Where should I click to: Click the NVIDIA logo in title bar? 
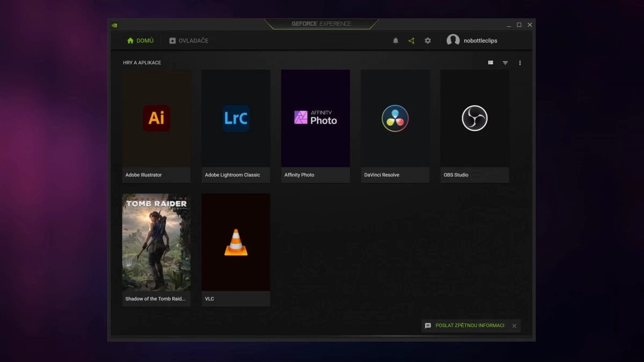point(114,25)
